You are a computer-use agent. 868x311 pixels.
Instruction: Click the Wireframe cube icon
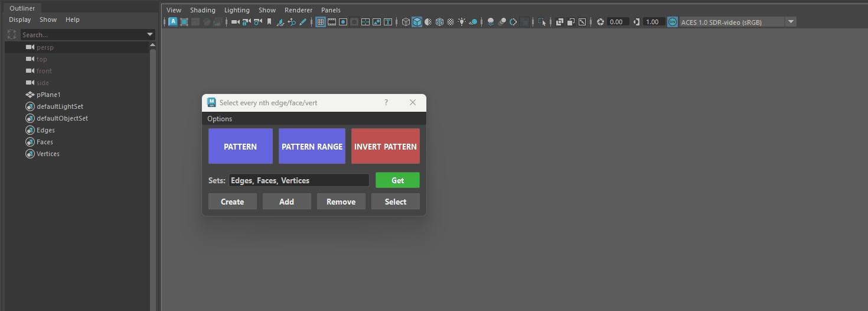point(406,22)
